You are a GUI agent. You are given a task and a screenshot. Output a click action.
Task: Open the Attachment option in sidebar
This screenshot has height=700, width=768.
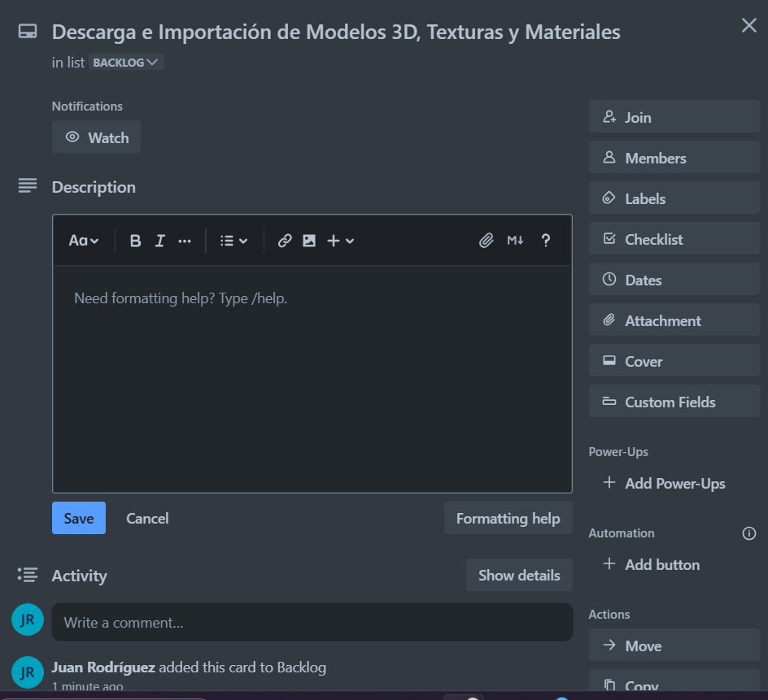tap(674, 320)
